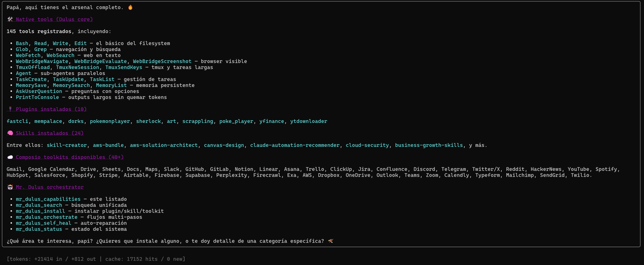
Task: Click the 'mr_dulus_capabilities' command
Action: coord(49,199)
